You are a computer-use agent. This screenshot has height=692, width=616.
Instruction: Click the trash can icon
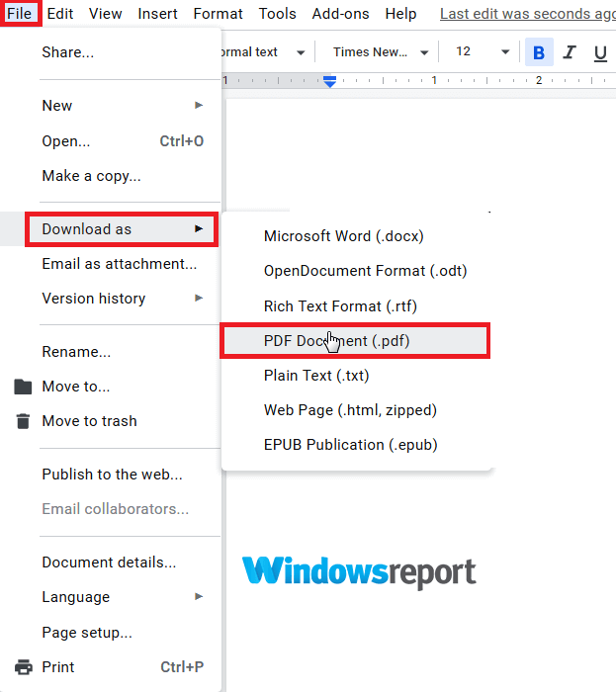click(23, 421)
